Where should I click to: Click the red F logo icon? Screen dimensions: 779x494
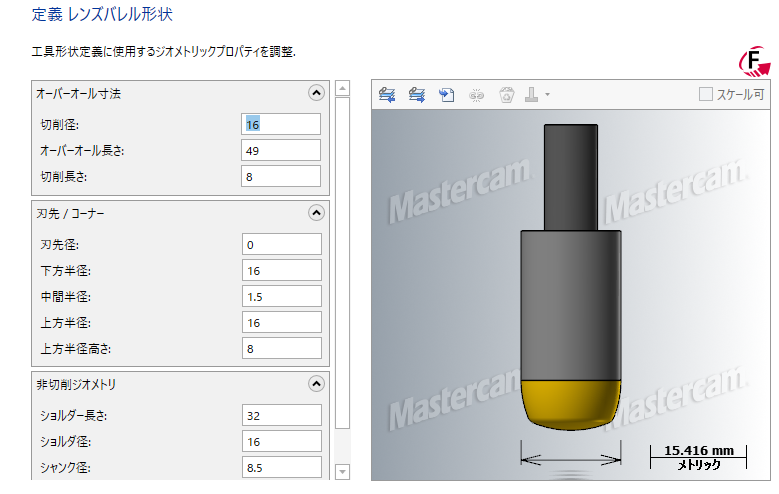pos(754,62)
